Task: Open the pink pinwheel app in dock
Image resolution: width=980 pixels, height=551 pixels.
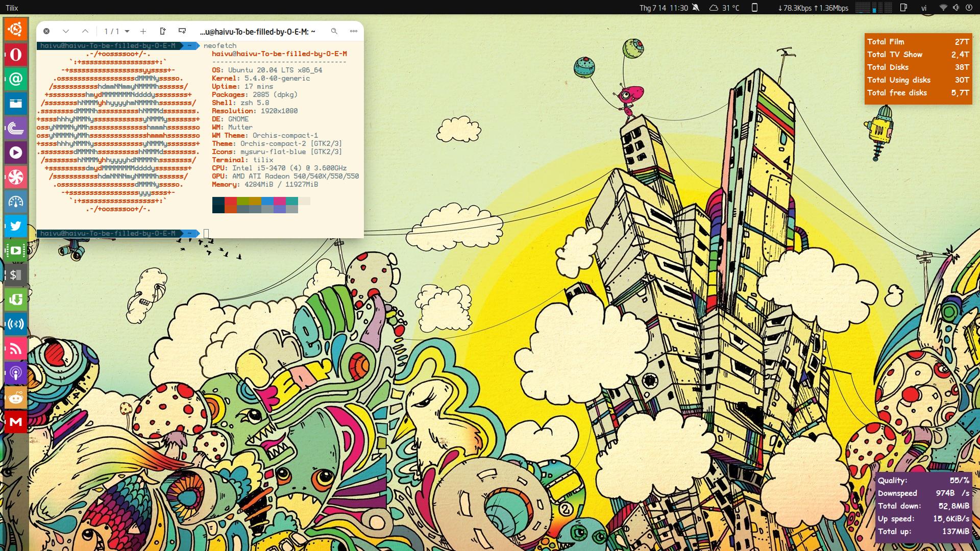Action: 16,177
